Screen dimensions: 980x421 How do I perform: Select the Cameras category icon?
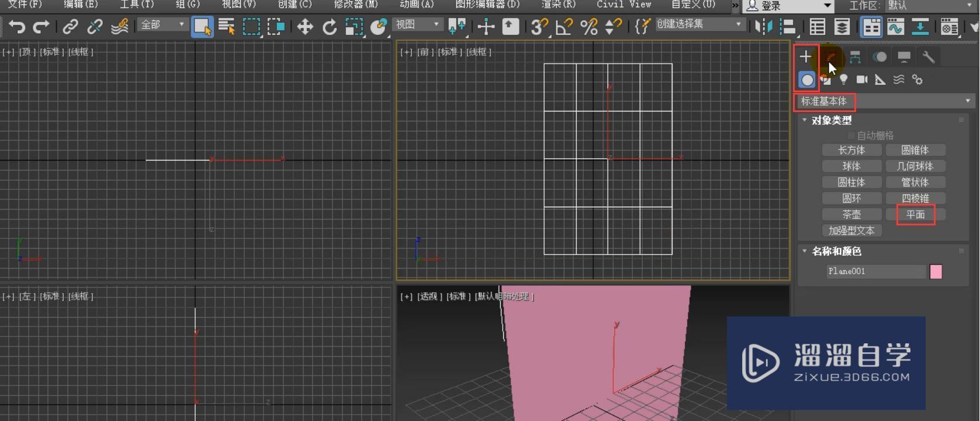tap(861, 79)
